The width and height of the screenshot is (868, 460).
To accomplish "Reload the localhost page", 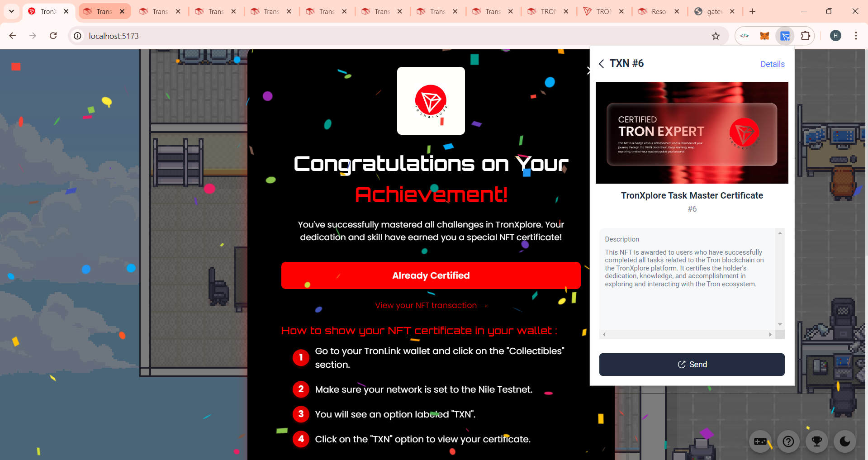I will tap(53, 36).
